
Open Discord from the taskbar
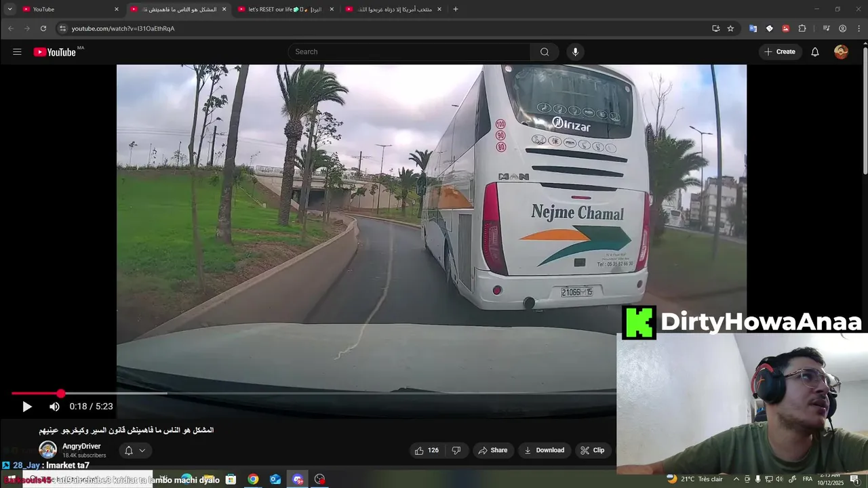tap(298, 479)
